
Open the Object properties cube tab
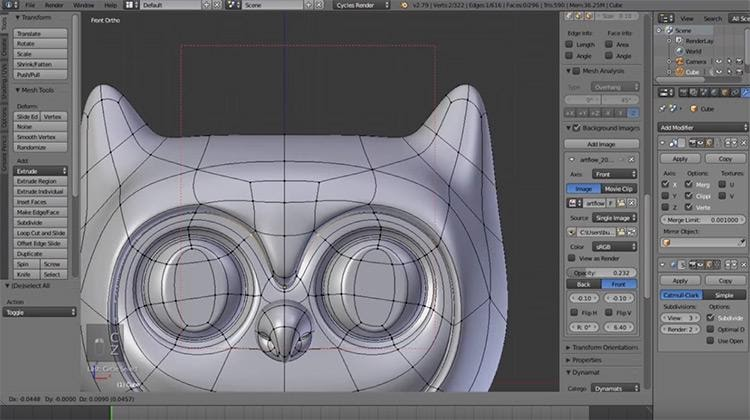(x=725, y=92)
